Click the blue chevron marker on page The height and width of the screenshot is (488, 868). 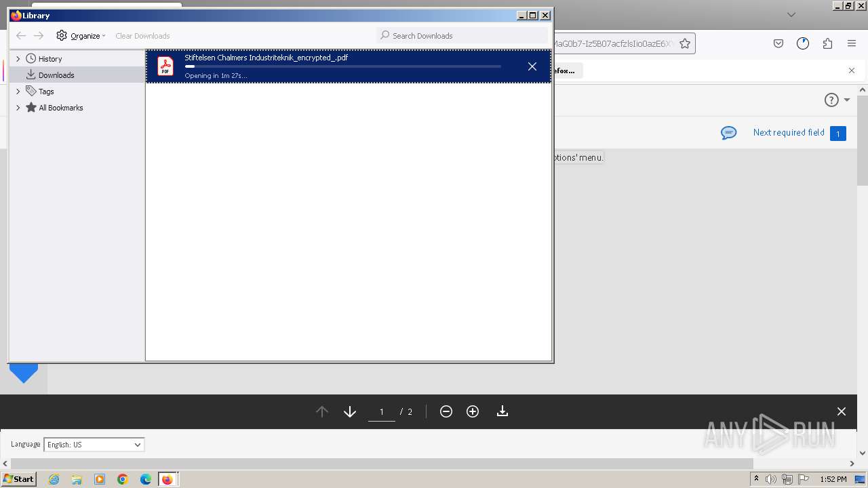click(24, 373)
